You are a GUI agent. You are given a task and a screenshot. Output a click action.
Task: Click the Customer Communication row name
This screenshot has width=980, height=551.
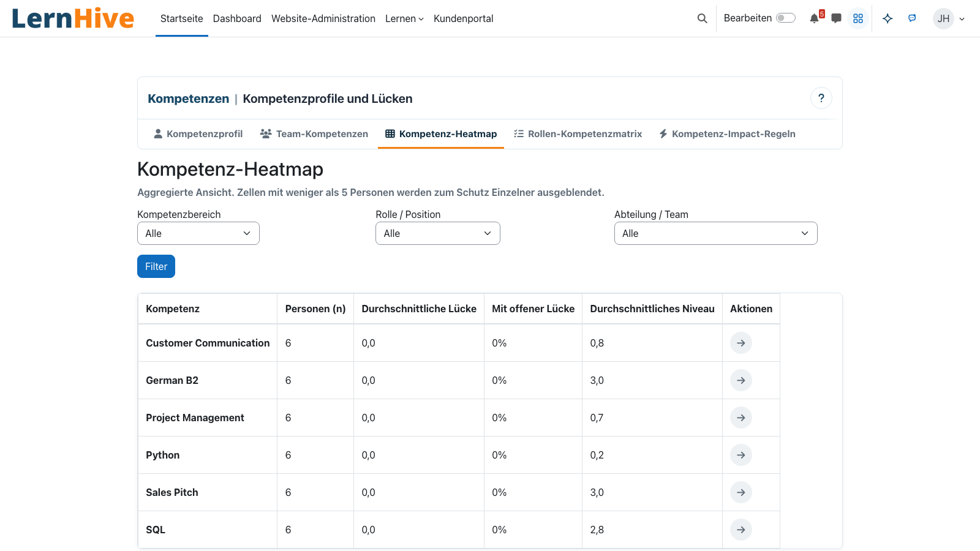tap(208, 343)
